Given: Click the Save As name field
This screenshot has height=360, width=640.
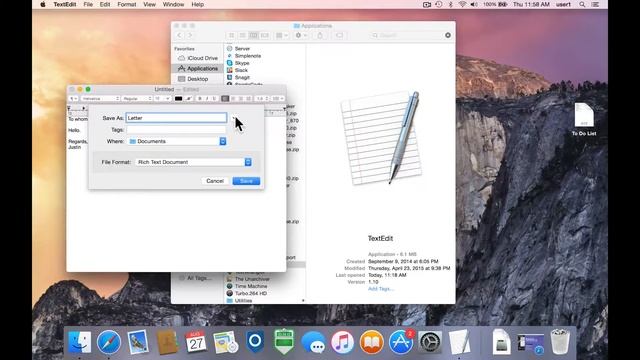Looking at the screenshot, I should pyautogui.click(x=176, y=118).
